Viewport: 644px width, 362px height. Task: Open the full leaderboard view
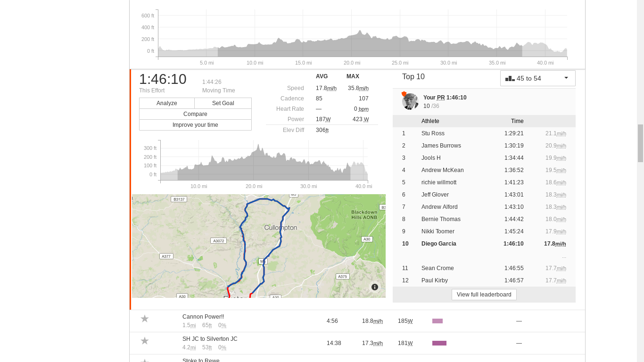(484, 295)
